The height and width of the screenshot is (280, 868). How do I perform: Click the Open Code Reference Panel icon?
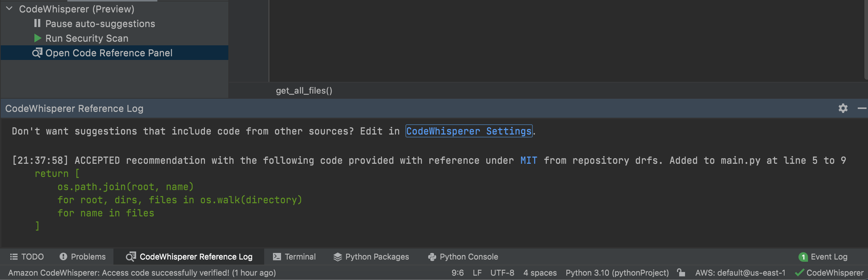[37, 53]
